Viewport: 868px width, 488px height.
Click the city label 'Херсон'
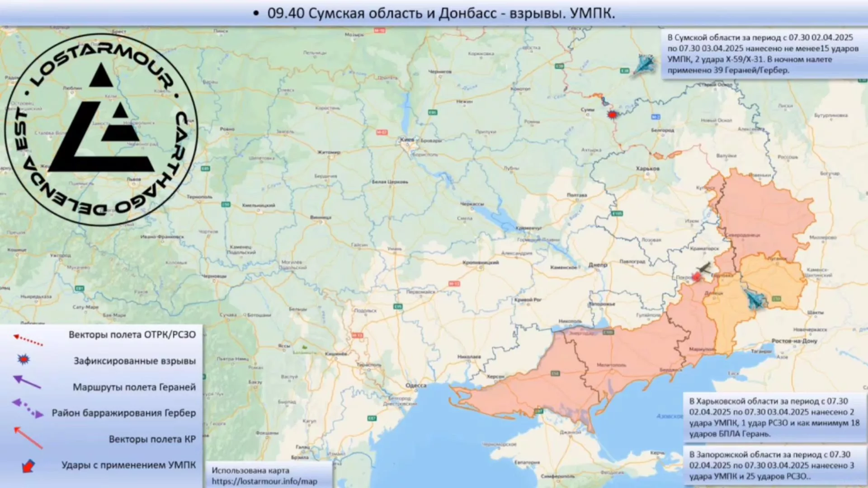tap(496, 376)
